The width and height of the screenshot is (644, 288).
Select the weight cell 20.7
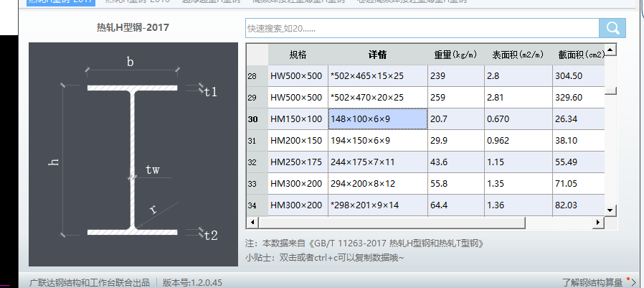(x=456, y=119)
